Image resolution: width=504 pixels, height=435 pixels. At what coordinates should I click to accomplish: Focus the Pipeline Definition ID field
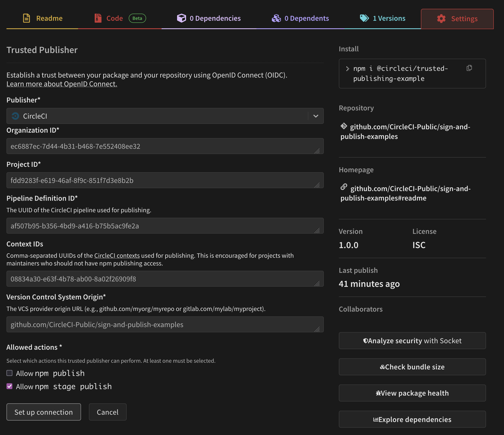[165, 226]
